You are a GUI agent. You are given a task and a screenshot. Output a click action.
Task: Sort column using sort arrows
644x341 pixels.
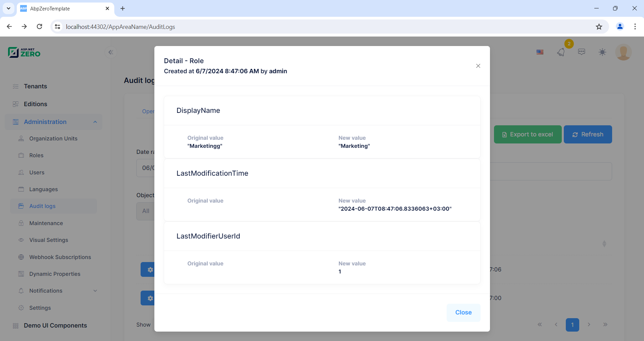pyautogui.click(x=604, y=244)
